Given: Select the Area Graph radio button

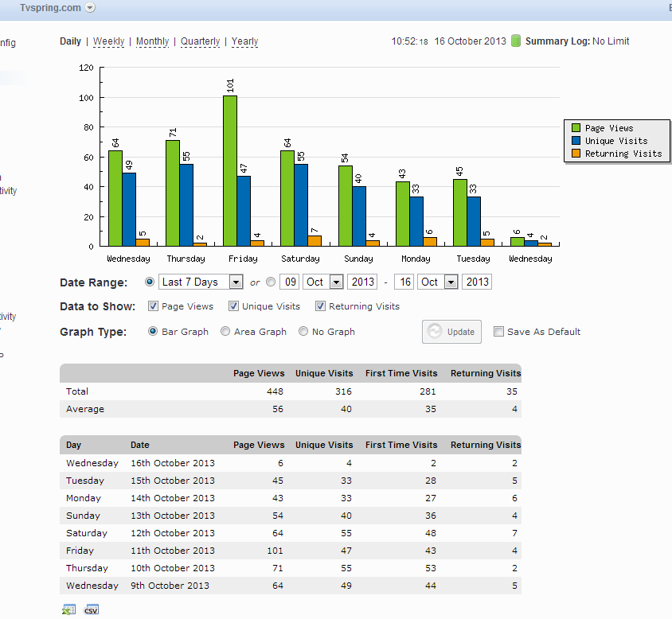Looking at the screenshot, I should coord(225,331).
